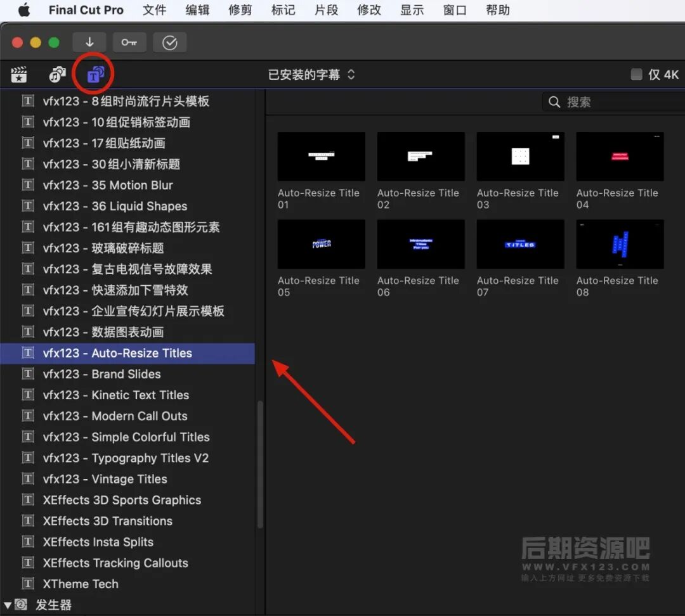Click the checkmark icon in the toolbar
Viewport: 685px width, 616px height.
coord(169,42)
